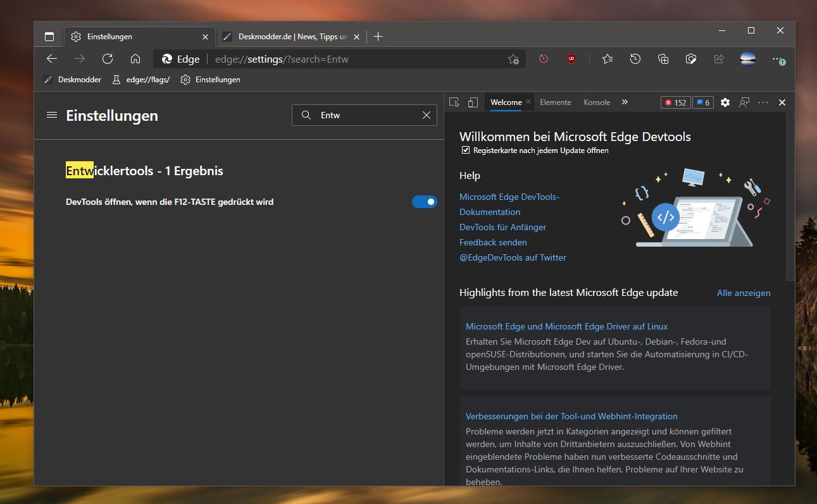Clear the settings search field
The width and height of the screenshot is (817, 504).
(x=427, y=115)
